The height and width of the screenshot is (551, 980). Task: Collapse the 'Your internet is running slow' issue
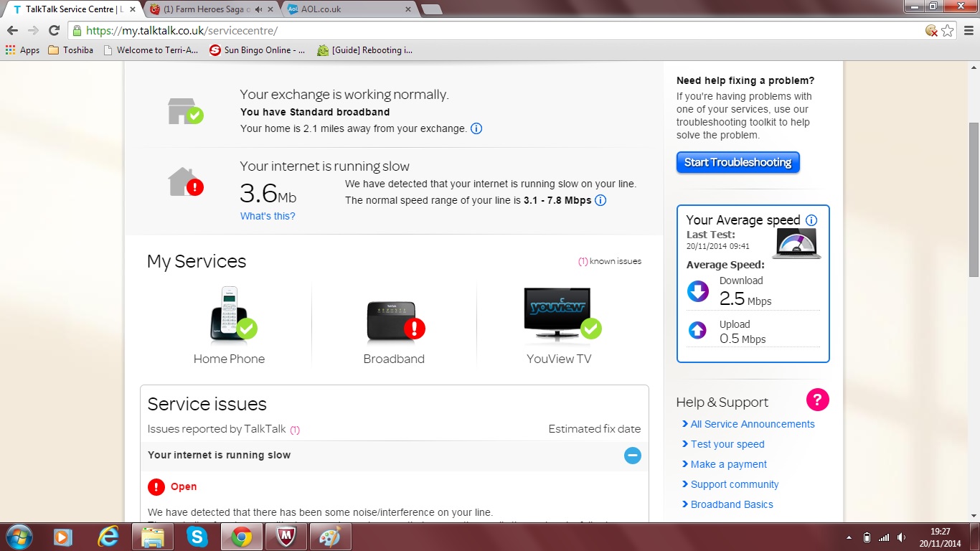[632, 455]
